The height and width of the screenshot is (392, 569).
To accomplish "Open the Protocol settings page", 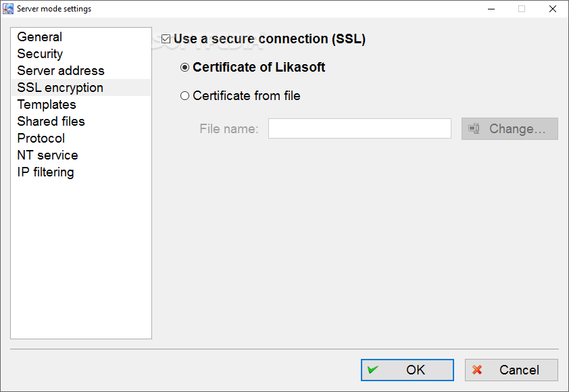I will (41, 139).
